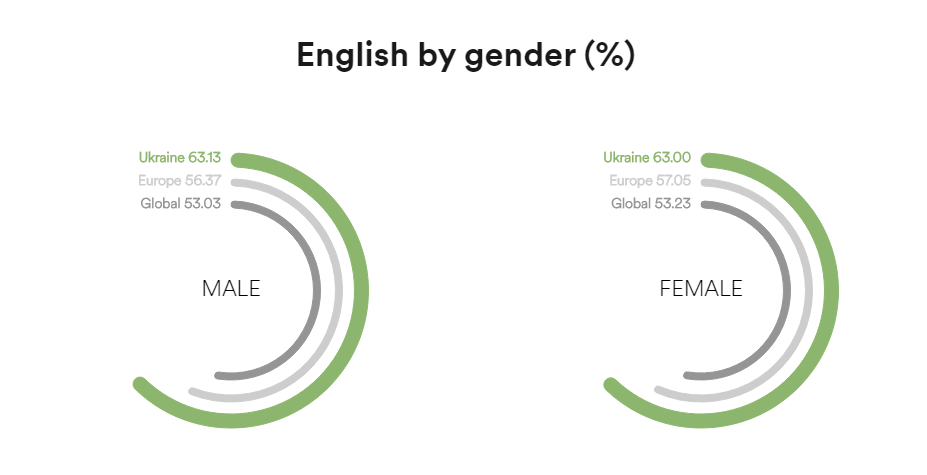Viewport: 927px width, 475px height.
Task: Select the Global 53.03 label in Male chart
Action: (x=180, y=203)
